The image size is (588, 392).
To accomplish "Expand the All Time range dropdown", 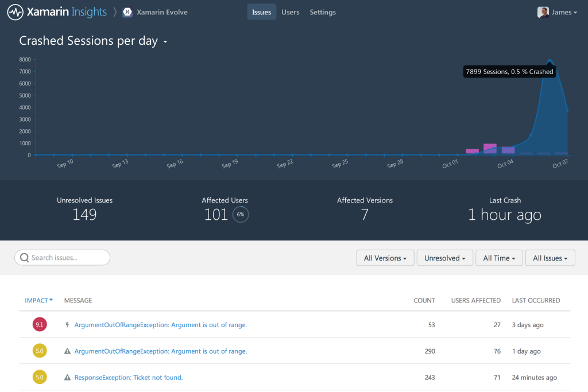I will [x=499, y=258].
